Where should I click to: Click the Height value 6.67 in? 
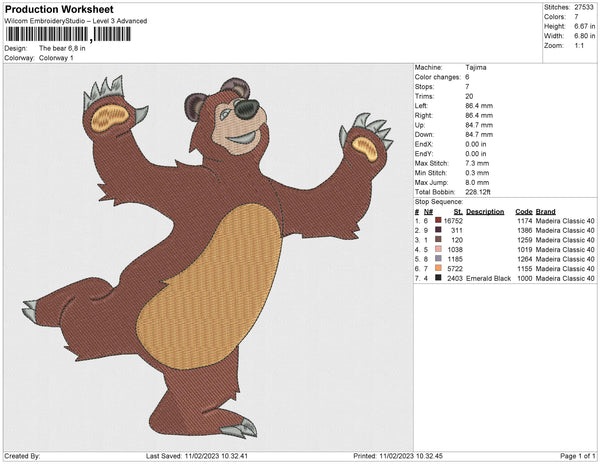(x=584, y=26)
